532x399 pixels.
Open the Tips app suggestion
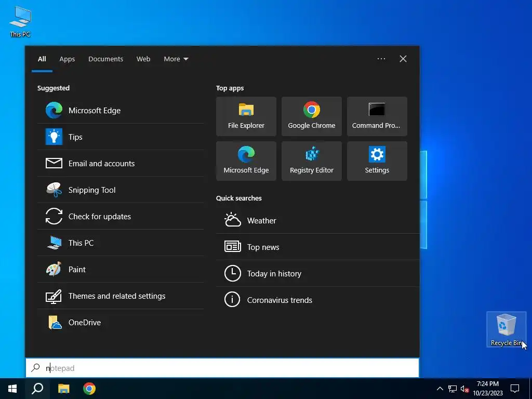[x=121, y=137]
